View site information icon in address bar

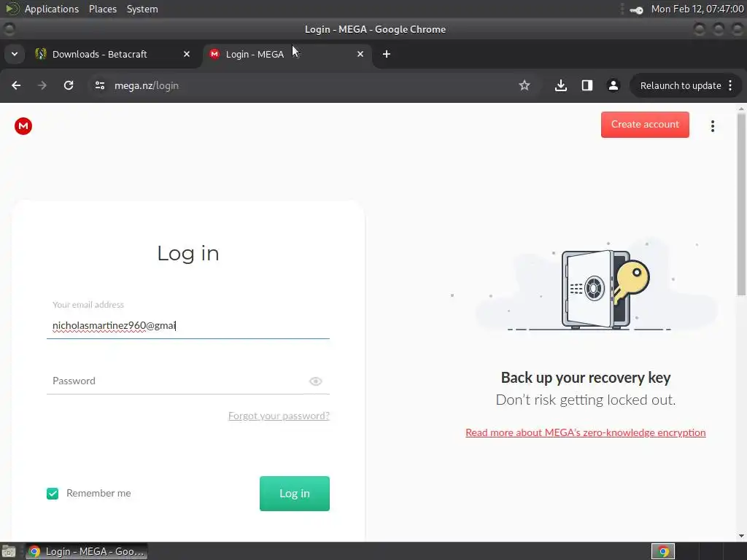point(99,85)
